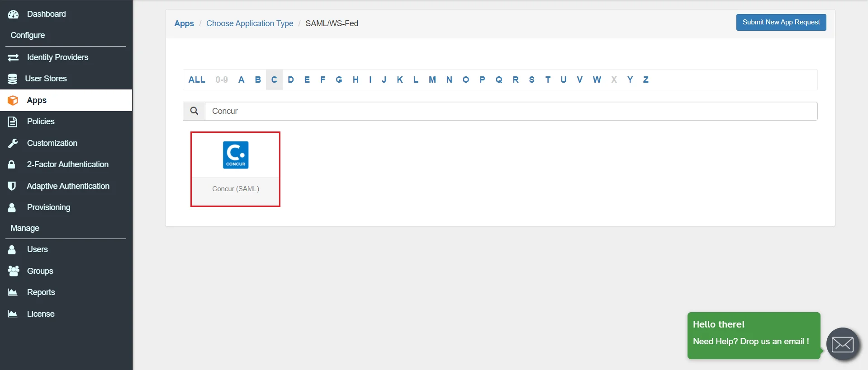Go back to Choose Application Type

pyautogui.click(x=250, y=23)
